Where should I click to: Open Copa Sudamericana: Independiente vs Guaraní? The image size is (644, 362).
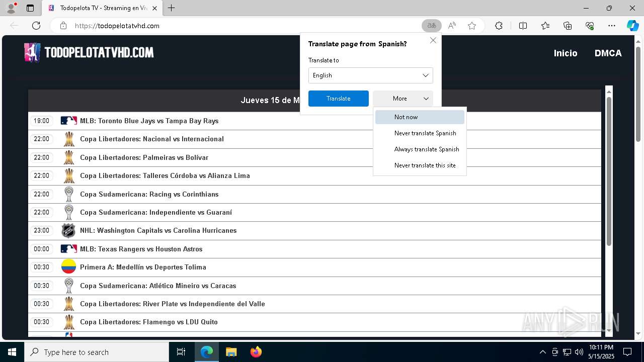[156, 212]
